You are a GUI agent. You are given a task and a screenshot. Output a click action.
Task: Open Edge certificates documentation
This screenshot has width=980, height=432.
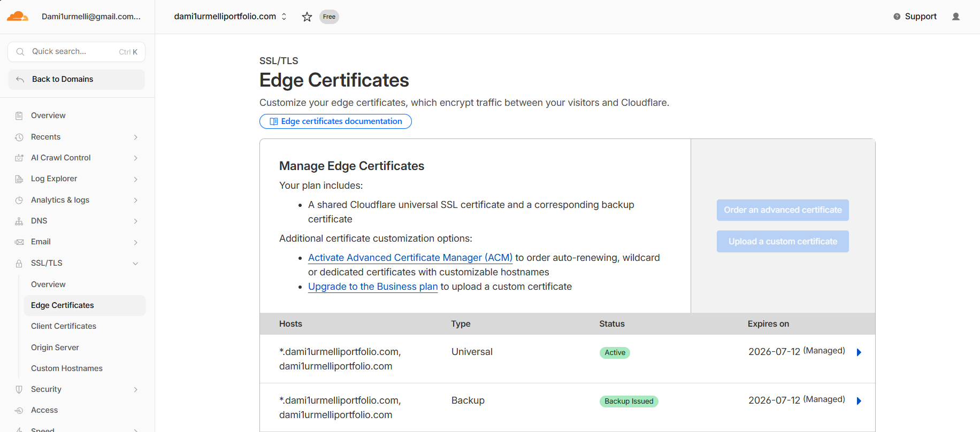point(335,121)
